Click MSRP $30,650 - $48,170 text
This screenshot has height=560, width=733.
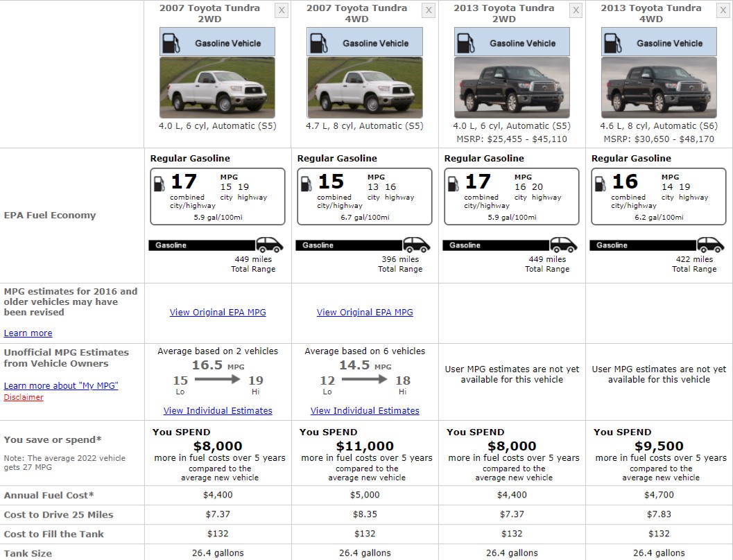pos(659,139)
